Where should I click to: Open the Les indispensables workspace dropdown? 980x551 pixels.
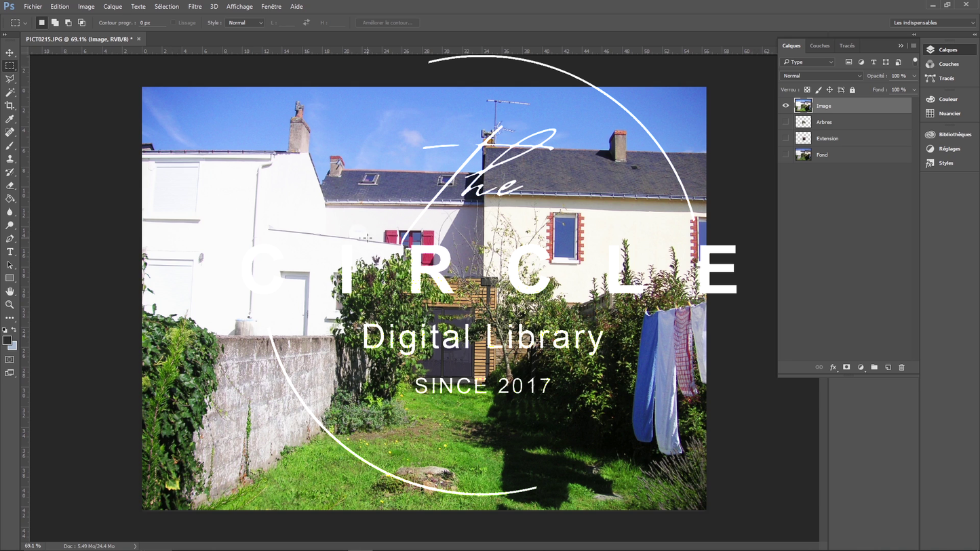(933, 22)
